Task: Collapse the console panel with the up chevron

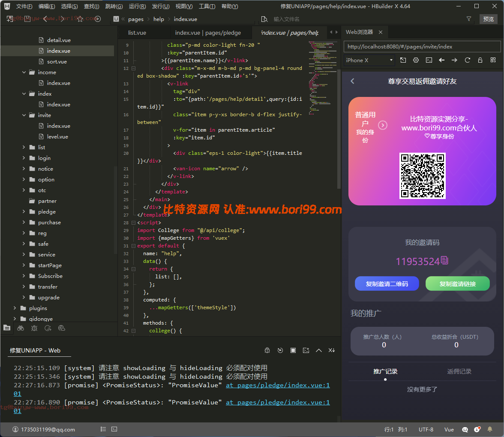Action: (x=319, y=350)
